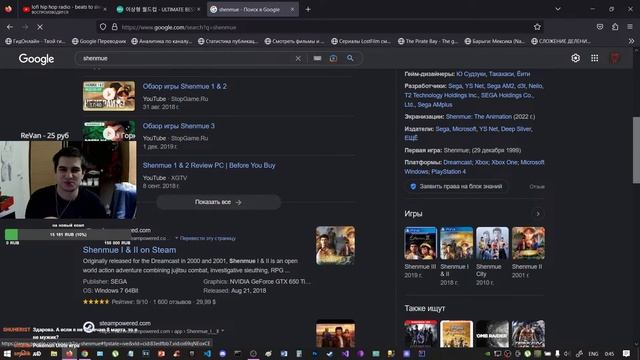Viewport: 640px width, 360px height.
Task: Open Firefox hamburger menu
Action: point(630,27)
